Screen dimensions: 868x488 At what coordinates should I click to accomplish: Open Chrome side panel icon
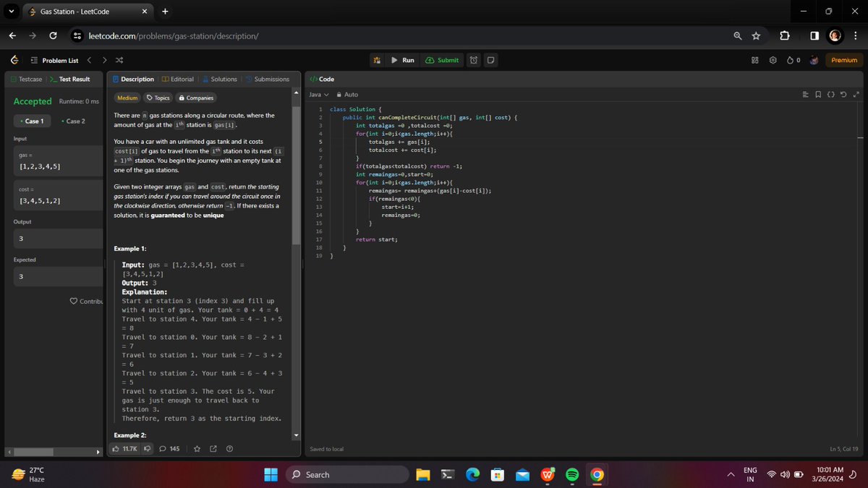(814, 35)
